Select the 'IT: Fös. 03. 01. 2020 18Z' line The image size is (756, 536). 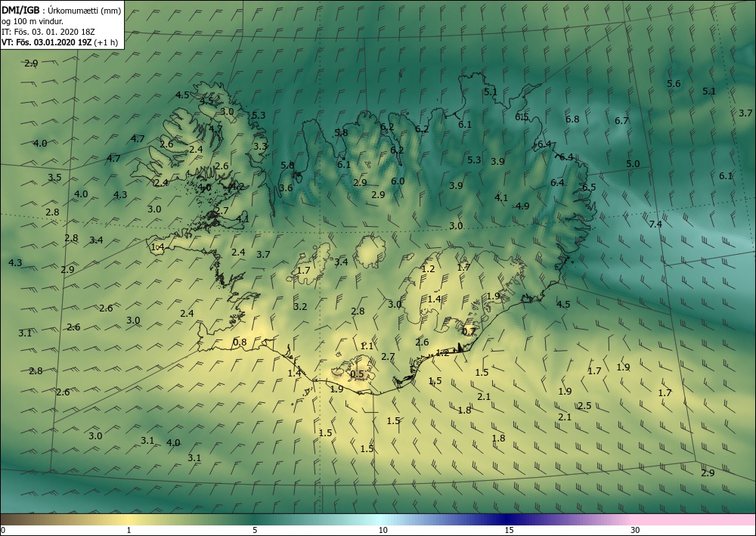tap(48, 32)
